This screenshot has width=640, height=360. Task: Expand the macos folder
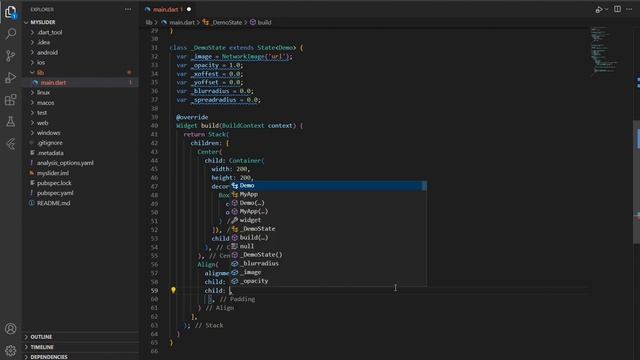pyautogui.click(x=80, y=103)
